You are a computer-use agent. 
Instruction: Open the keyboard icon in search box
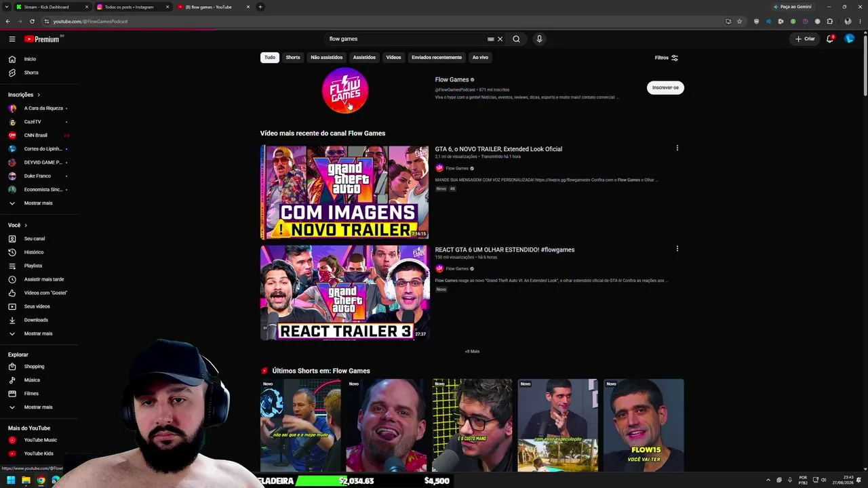(490, 39)
